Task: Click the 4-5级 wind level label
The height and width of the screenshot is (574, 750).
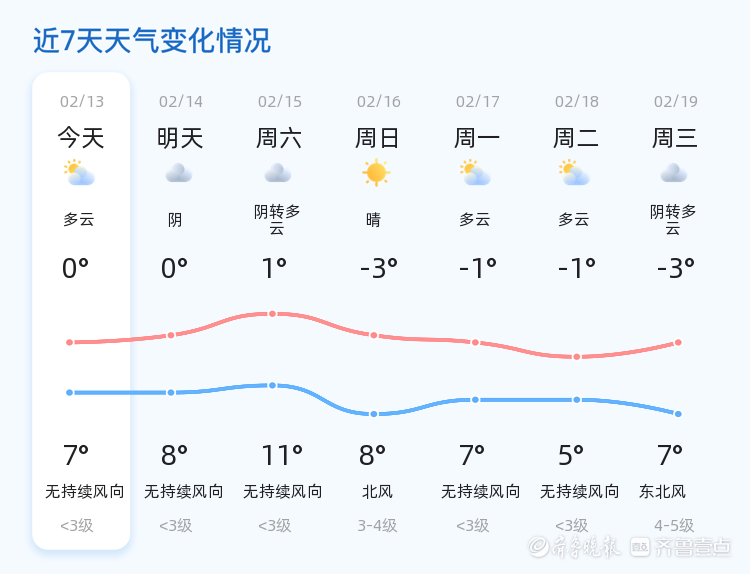Action: pyautogui.click(x=674, y=526)
